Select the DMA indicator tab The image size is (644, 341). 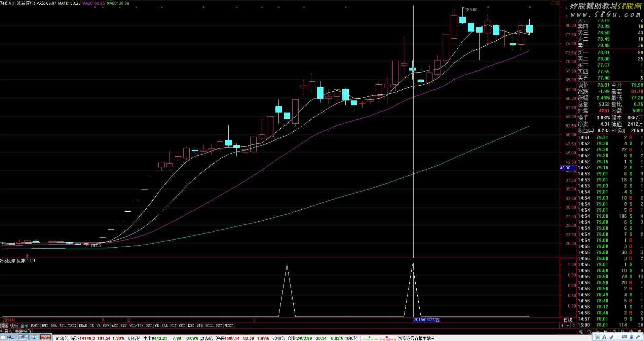coord(54,326)
